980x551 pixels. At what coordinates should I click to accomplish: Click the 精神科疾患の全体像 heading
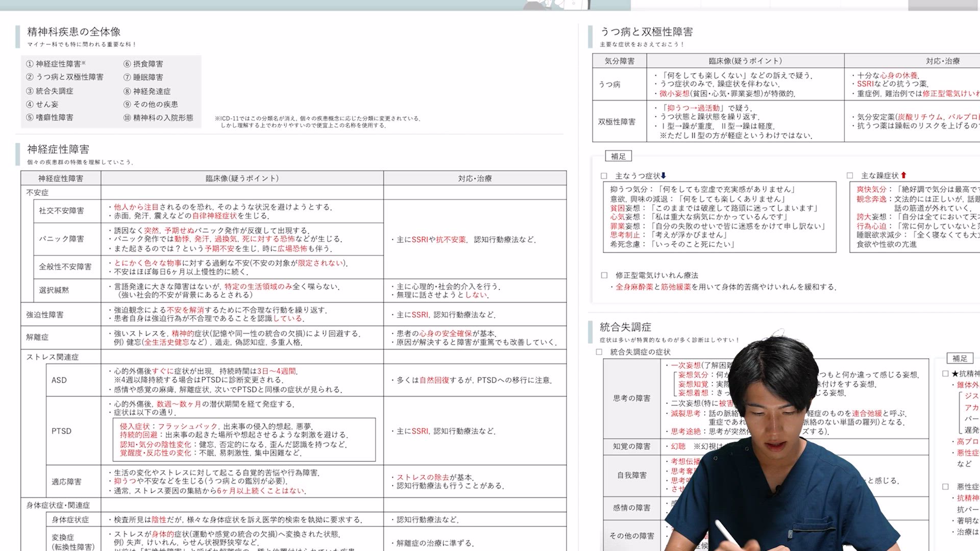tap(74, 32)
